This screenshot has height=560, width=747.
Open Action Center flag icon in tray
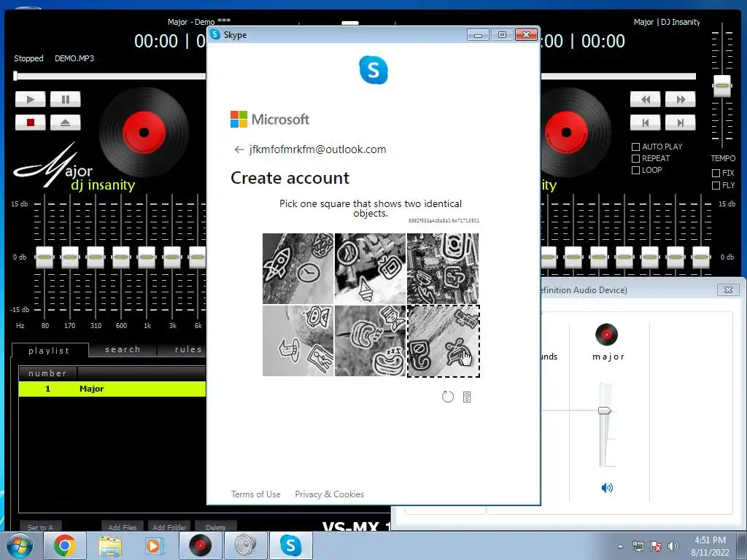click(x=656, y=546)
